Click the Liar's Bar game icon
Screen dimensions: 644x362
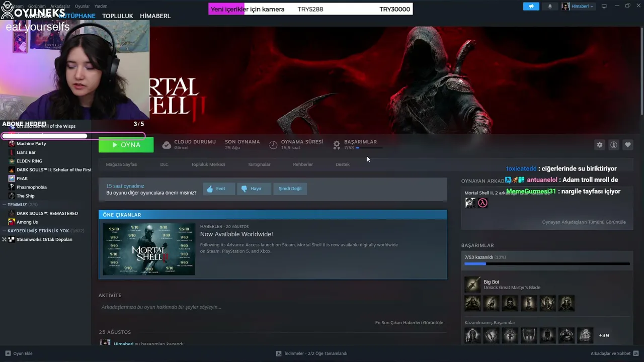[x=12, y=152]
